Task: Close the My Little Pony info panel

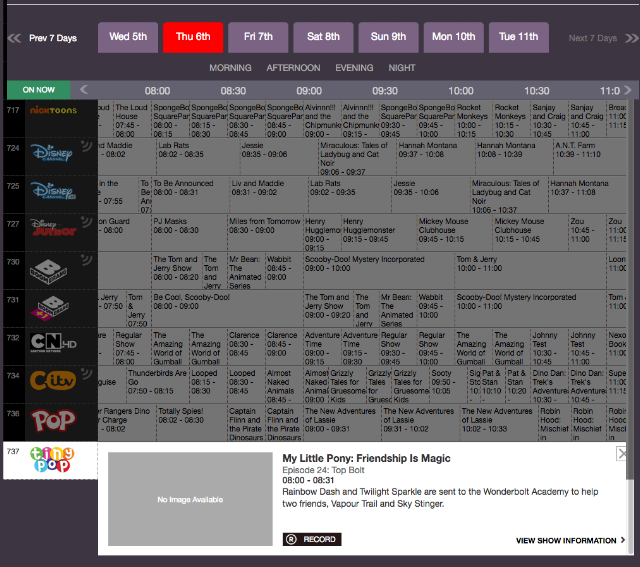Action: tap(621, 453)
